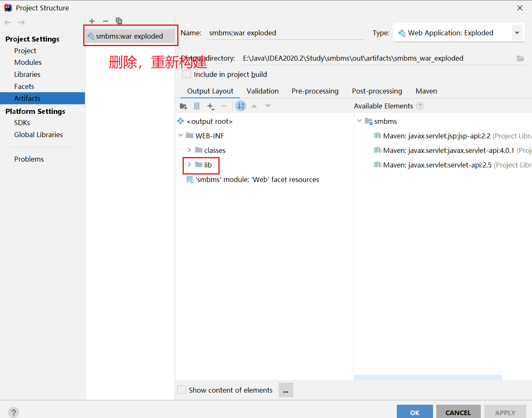
Task: Click the artifact Name input field
Action: coord(285,33)
